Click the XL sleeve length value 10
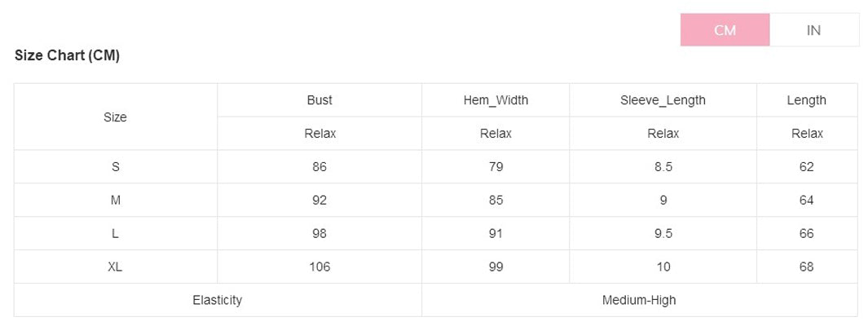Viewport: 868px width, 326px height. point(663,267)
